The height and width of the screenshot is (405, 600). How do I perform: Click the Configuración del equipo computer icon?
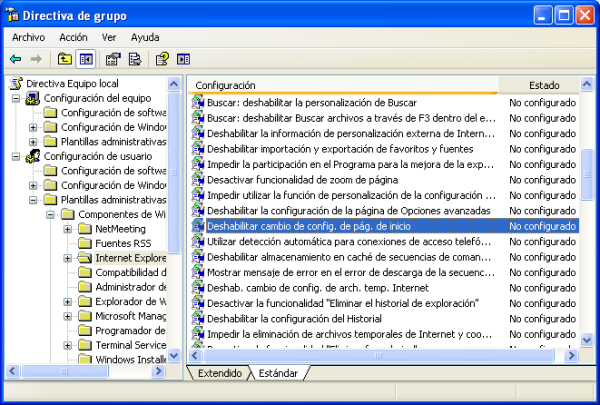33,98
